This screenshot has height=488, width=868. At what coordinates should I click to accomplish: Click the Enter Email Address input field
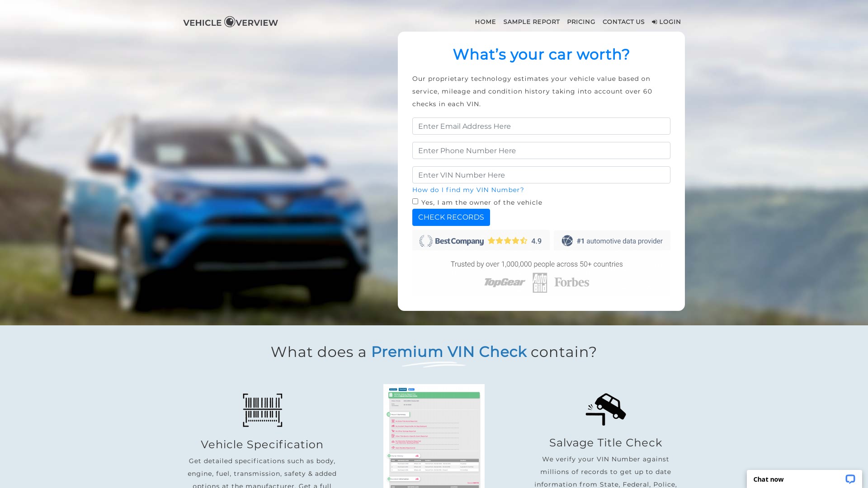click(541, 126)
